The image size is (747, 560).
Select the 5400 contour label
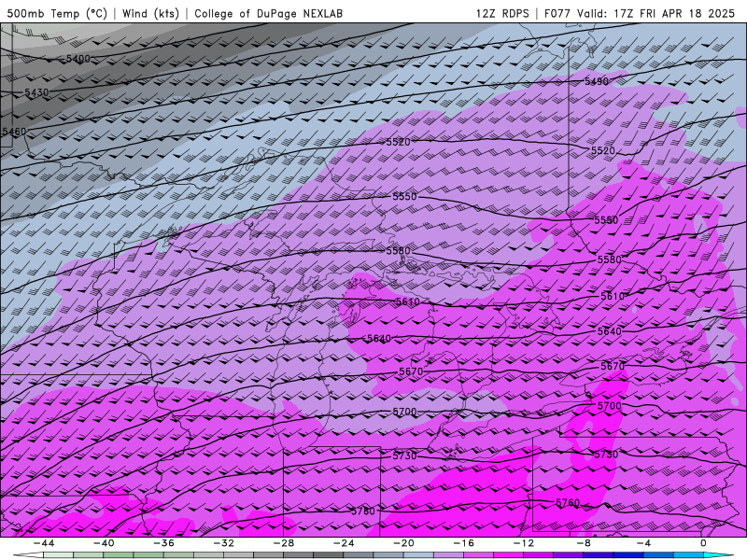tap(78, 59)
